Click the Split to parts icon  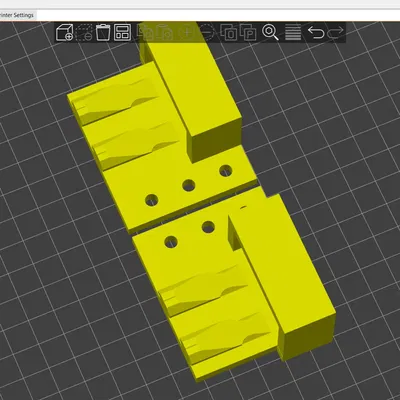tap(248, 32)
